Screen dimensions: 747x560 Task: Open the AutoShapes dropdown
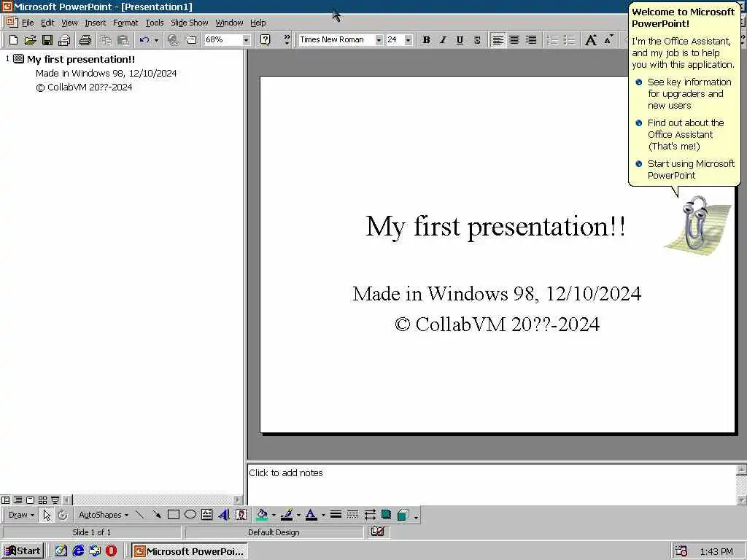(104, 515)
